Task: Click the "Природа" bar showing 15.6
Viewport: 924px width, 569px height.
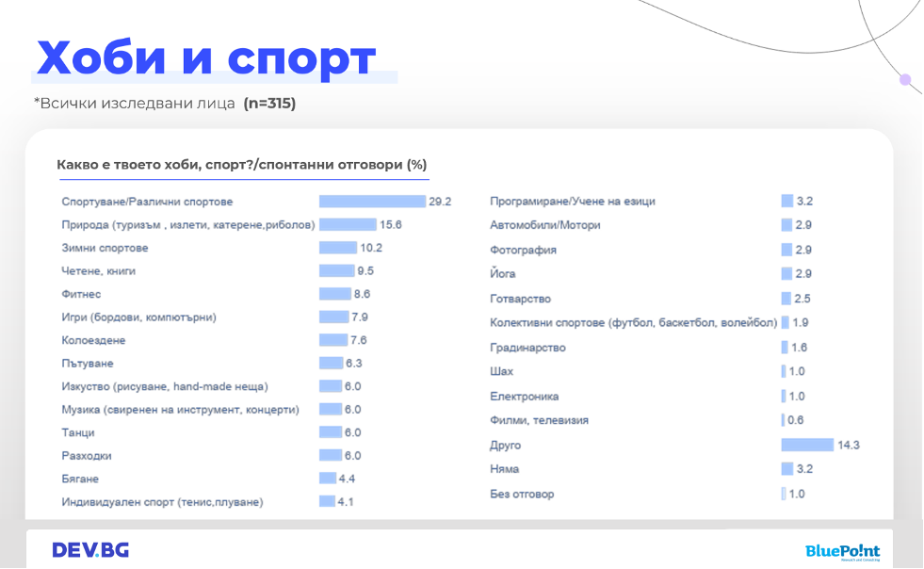Action: [348, 224]
